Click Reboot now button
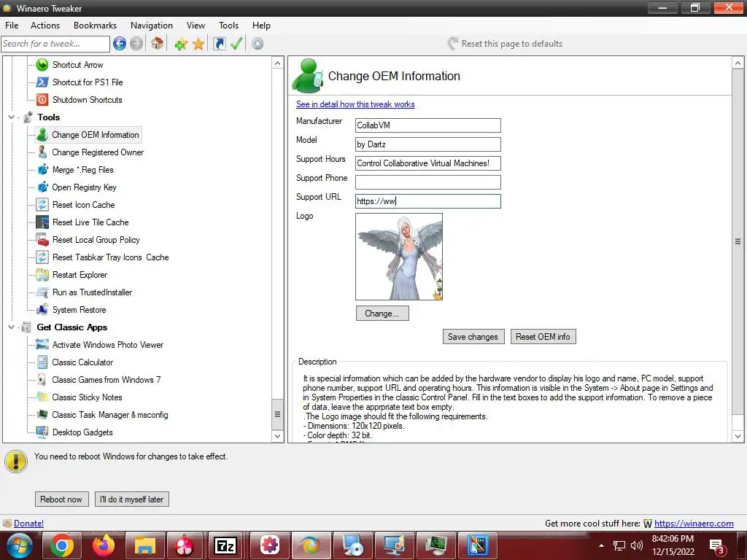 [61, 499]
